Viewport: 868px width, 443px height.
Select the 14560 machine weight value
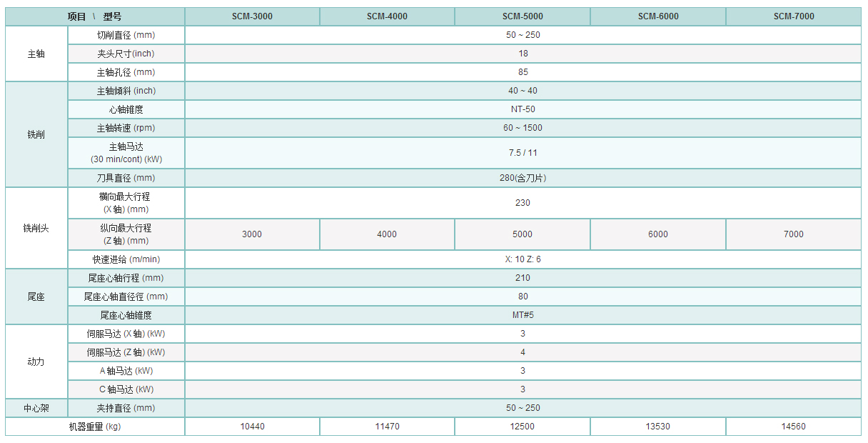coord(794,427)
